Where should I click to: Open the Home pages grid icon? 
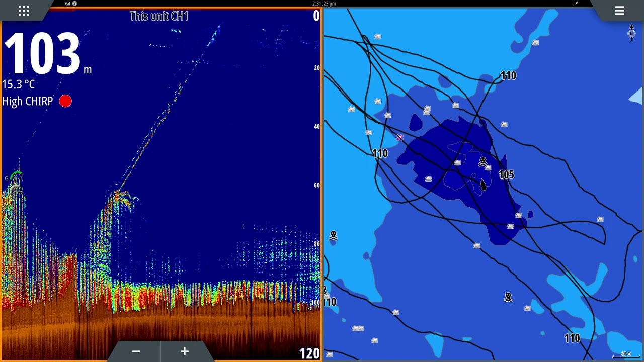pyautogui.click(x=24, y=11)
